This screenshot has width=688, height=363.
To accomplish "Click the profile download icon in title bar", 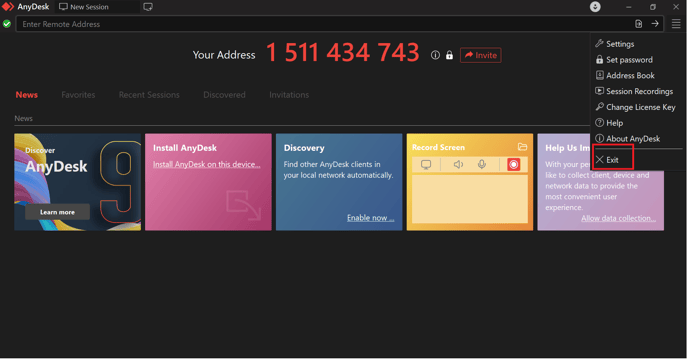I will pyautogui.click(x=595, y=7).
